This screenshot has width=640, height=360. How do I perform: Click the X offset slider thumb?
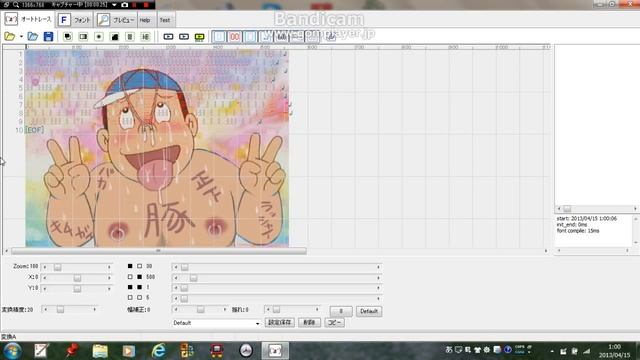[77, 278]
